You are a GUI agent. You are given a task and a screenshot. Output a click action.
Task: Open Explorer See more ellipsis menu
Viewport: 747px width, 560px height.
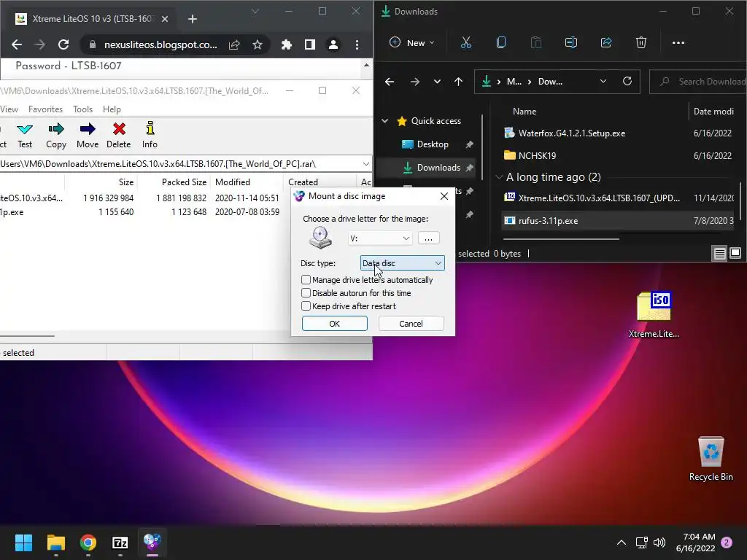pyautogui.click(x=678, y=43)
